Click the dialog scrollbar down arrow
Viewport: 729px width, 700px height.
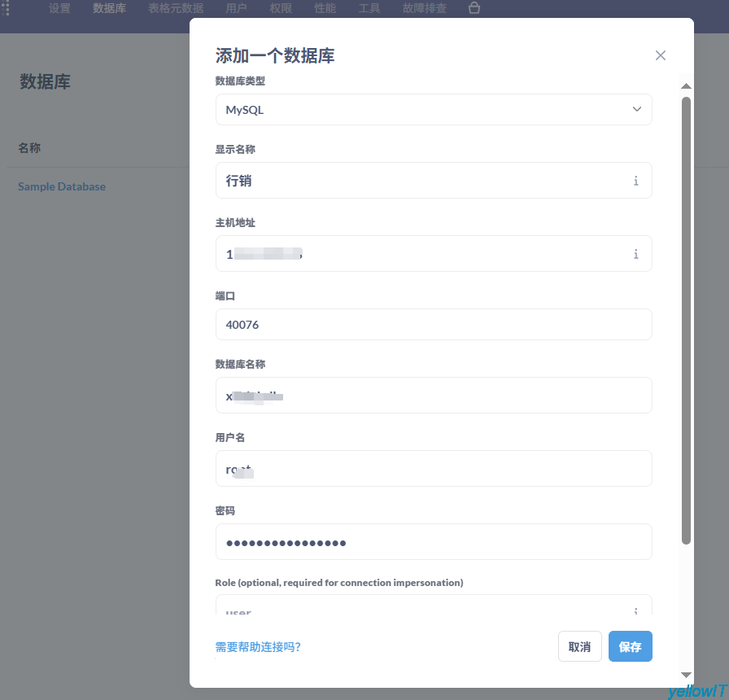686,674
